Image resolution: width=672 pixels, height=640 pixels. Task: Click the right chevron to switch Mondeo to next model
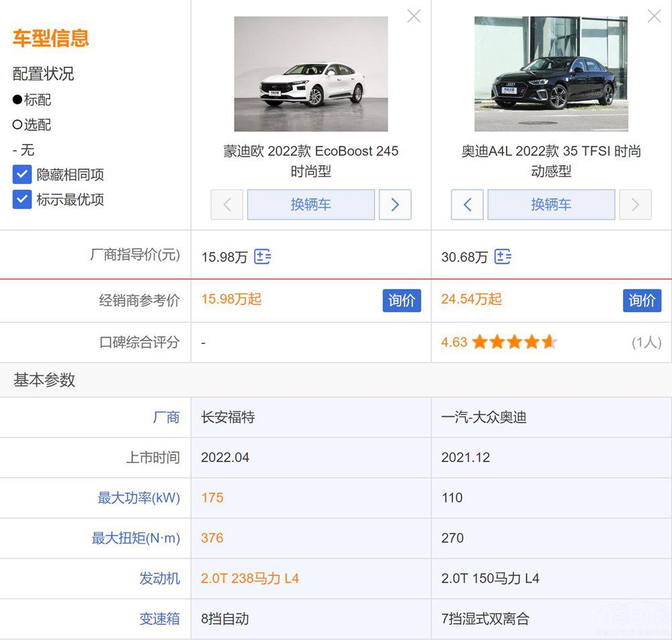click(x=395, y=204)
